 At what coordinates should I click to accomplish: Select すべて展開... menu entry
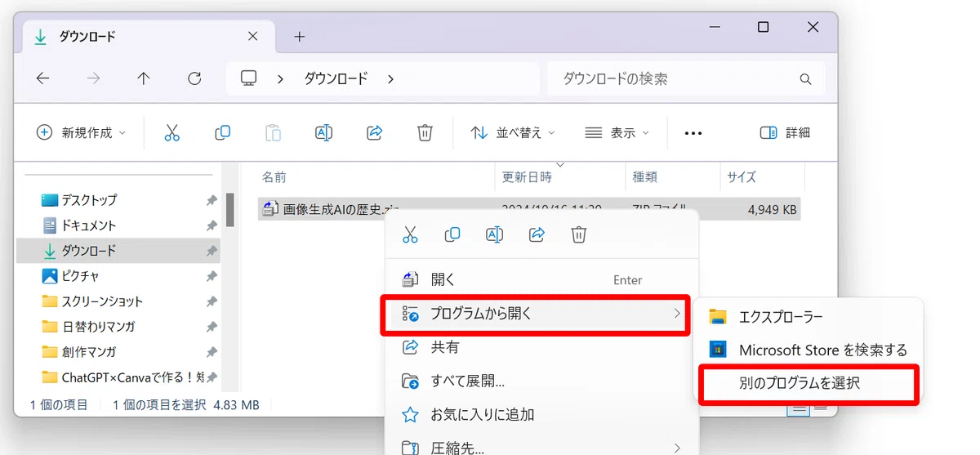click(x=541, y=381)
